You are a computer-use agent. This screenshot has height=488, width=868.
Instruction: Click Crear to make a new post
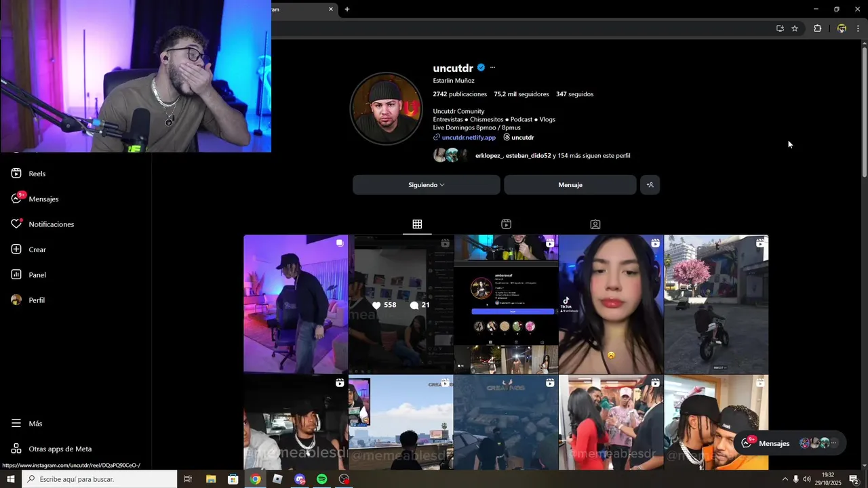point(28,249)
